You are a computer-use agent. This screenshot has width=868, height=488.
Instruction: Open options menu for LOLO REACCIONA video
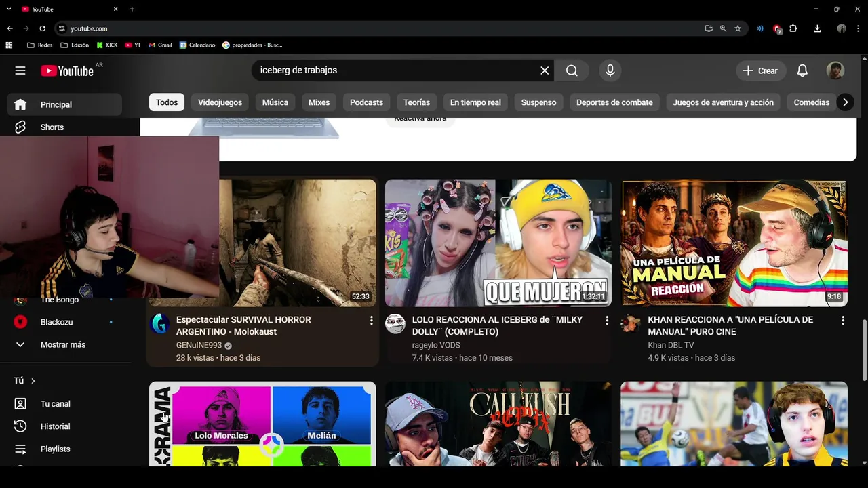pos(607,320)
